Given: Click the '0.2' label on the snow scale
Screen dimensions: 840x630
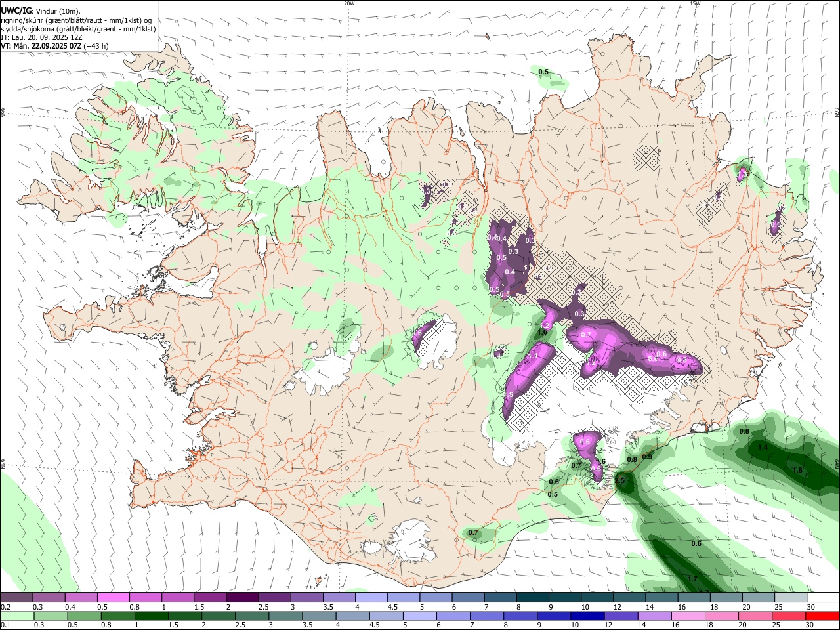Looking at the screenshot, I should (x=5, y=607).
